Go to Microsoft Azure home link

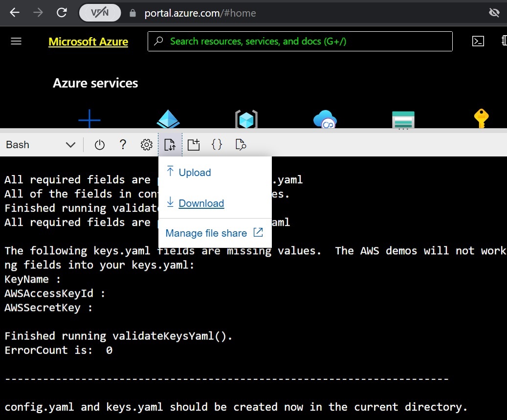pos(88,42)
